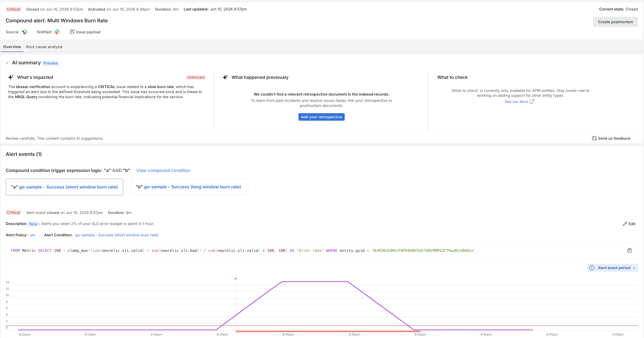The width and height of the screenshot is (644, 338).
Task: Select condition "a" short window burn rate card
Action: click(x=65, y=187)
